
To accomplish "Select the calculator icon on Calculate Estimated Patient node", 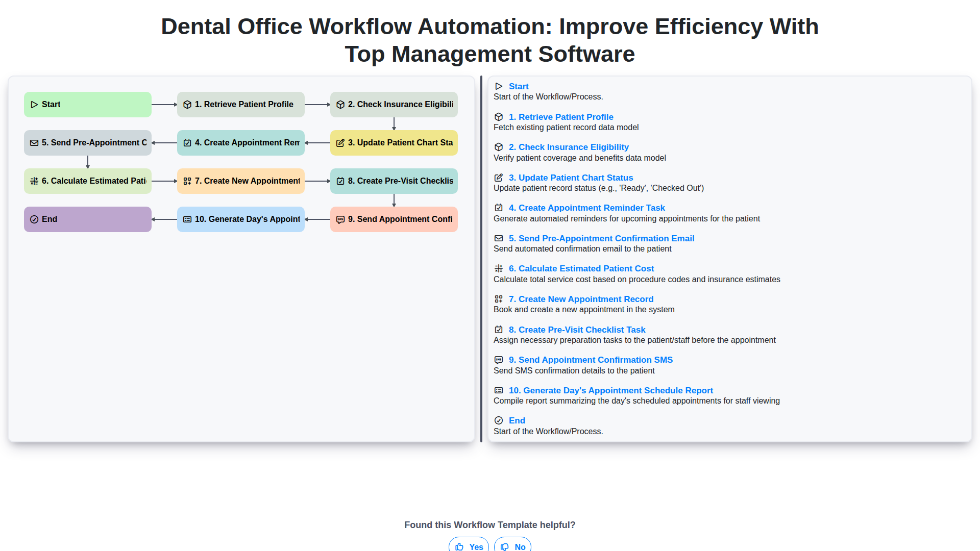I will pyautogui.click(x=34, y=181).
